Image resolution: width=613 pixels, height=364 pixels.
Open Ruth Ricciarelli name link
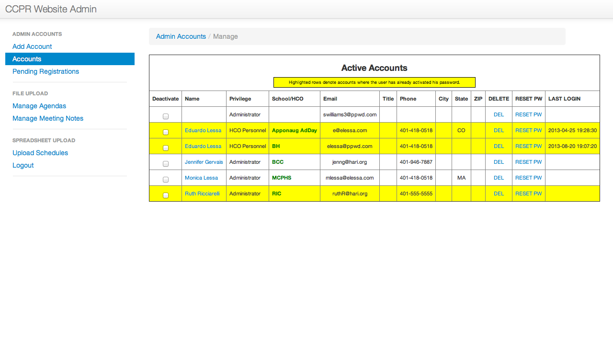202,193
